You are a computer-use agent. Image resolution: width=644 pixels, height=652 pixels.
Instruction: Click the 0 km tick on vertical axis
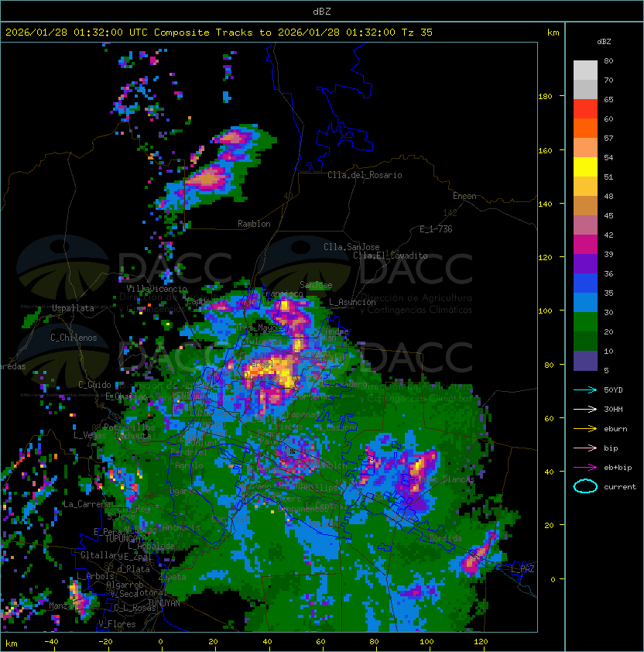coord(553,580)
